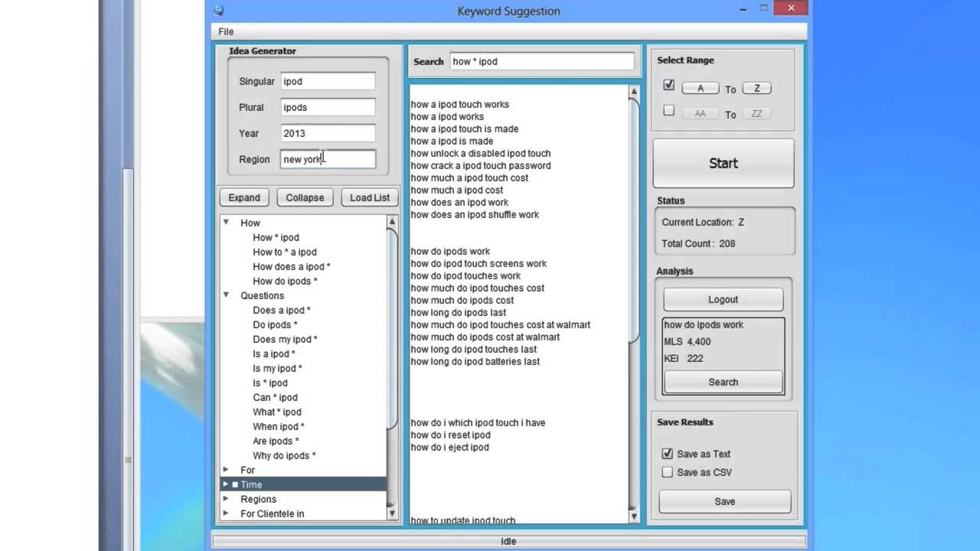Select 'how do ipods work' result
This screenshot has height=551, width=980.
point(450,251)
